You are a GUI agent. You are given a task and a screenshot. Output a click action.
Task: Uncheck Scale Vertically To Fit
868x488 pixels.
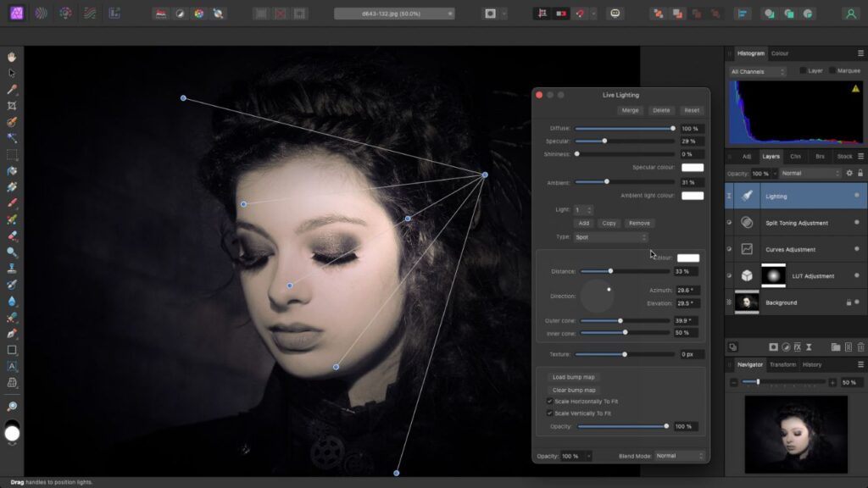coord(549,413)
